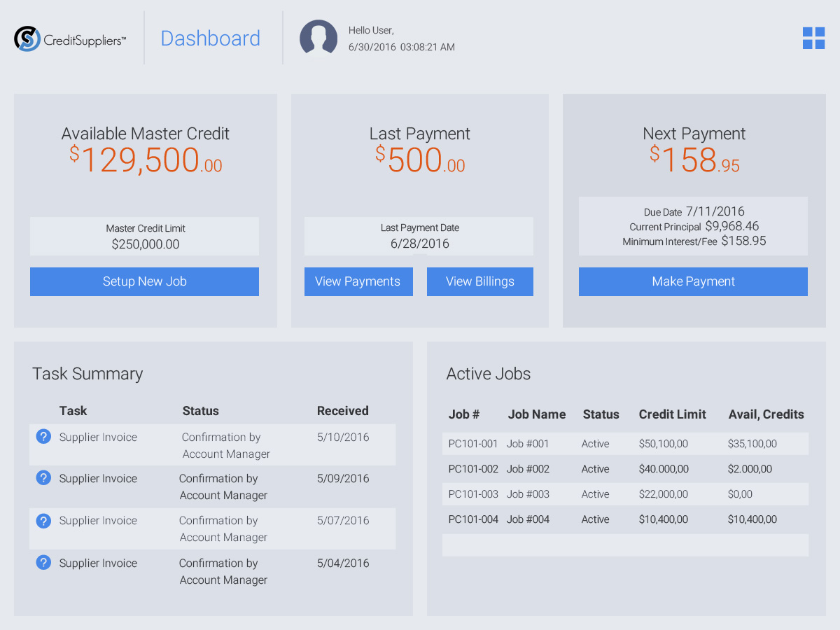Click the CreditSuppliers logo icon
The image size is (840, 630).
28,38
